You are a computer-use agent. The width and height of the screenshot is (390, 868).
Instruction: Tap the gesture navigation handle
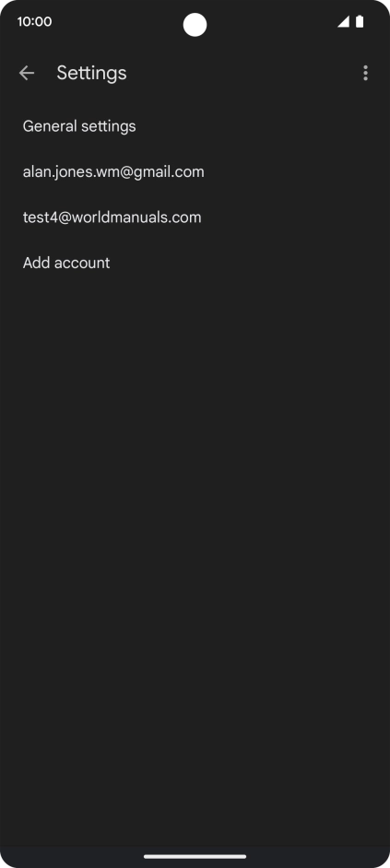tap(195, 856)
